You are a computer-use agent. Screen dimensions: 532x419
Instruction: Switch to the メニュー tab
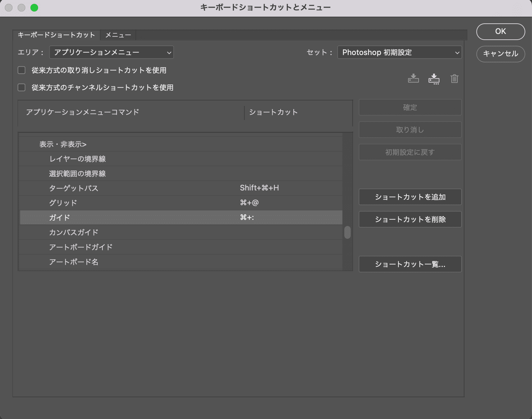coord(118,35)
